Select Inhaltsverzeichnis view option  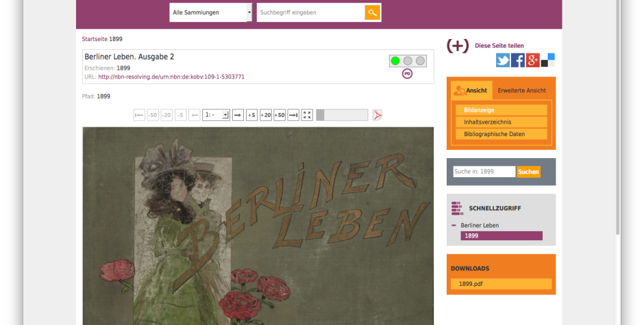501,122
